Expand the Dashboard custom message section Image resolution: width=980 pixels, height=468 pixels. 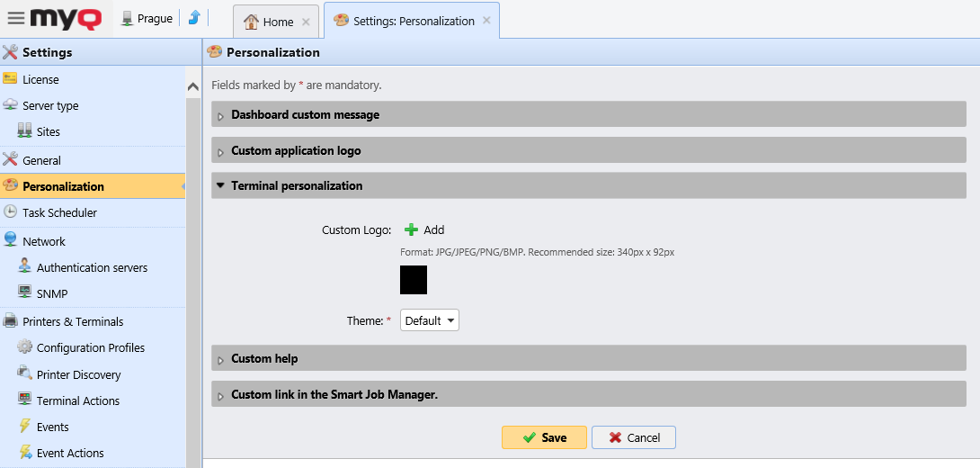(589, 114)
